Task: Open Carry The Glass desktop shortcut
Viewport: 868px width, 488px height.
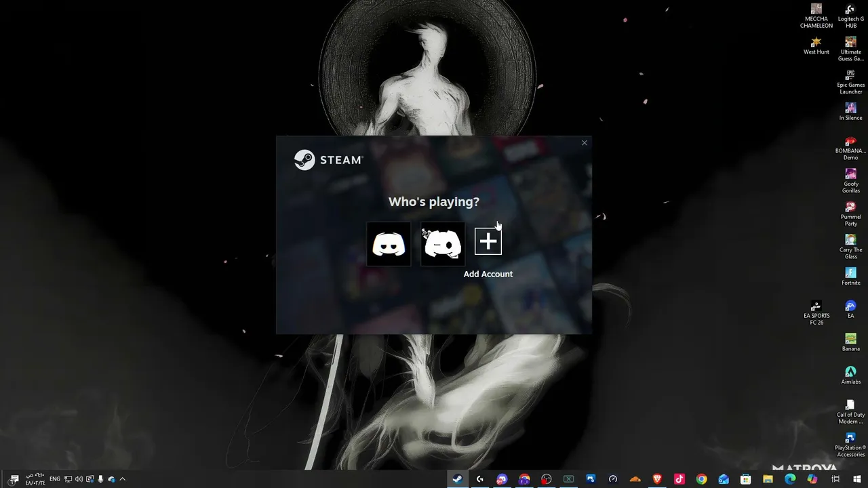Action: point(850,247)
